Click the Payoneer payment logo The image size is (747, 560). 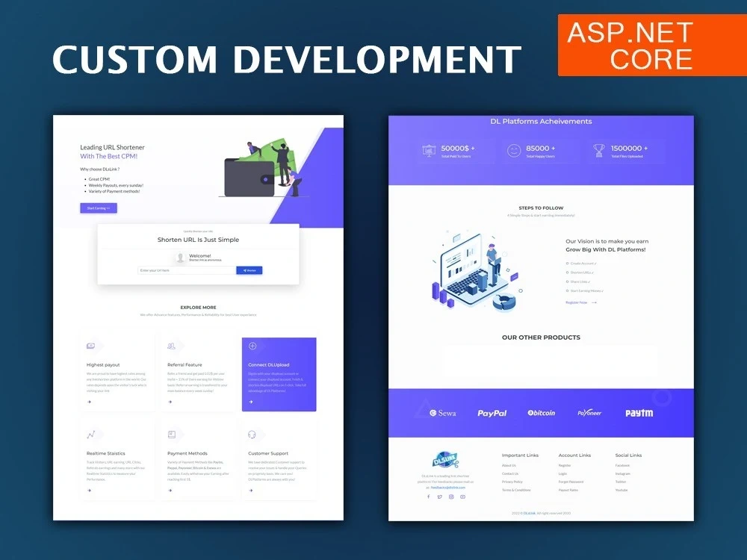590,413
